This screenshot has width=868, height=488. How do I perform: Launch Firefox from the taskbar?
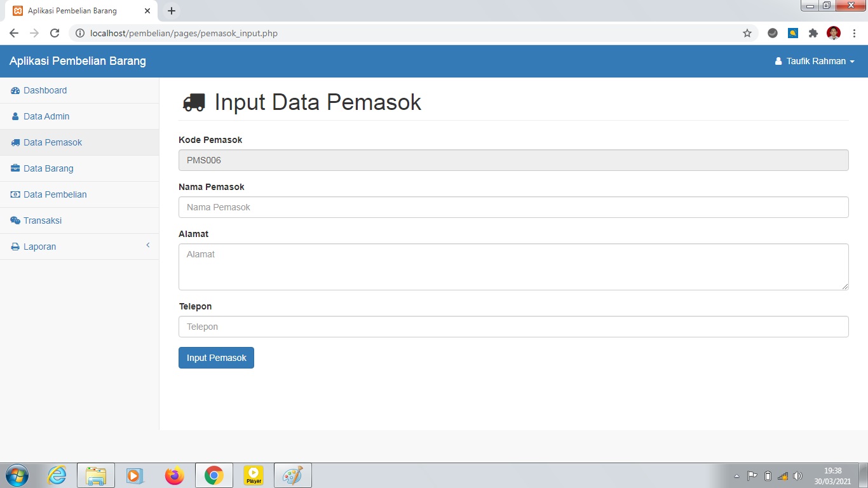point(174,475)
